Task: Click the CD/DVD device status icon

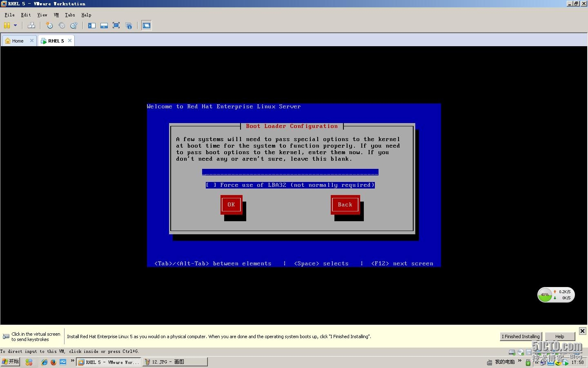Action: tap(521, 352)
